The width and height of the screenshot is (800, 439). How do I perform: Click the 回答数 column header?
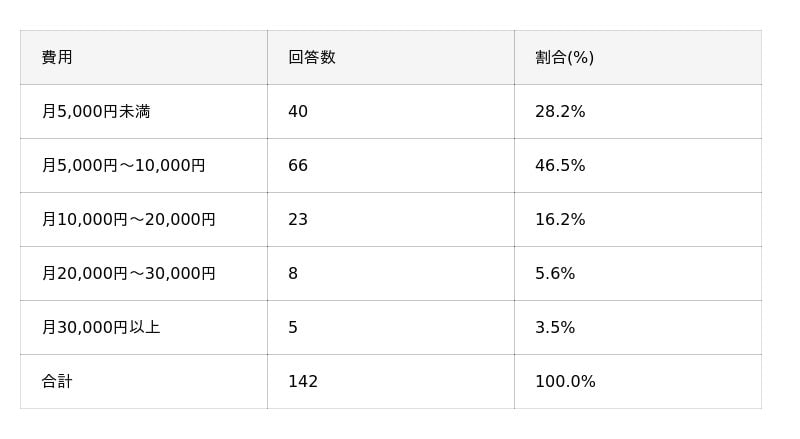point(312,57)
